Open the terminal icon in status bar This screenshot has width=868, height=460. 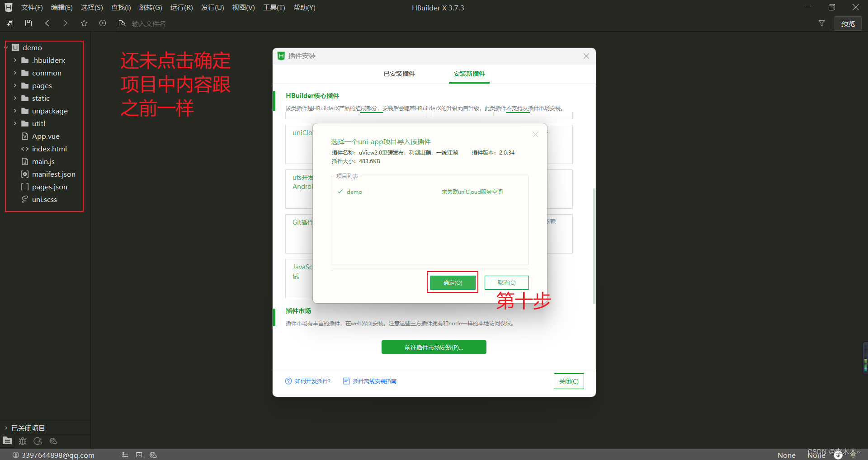pos(139,455)
